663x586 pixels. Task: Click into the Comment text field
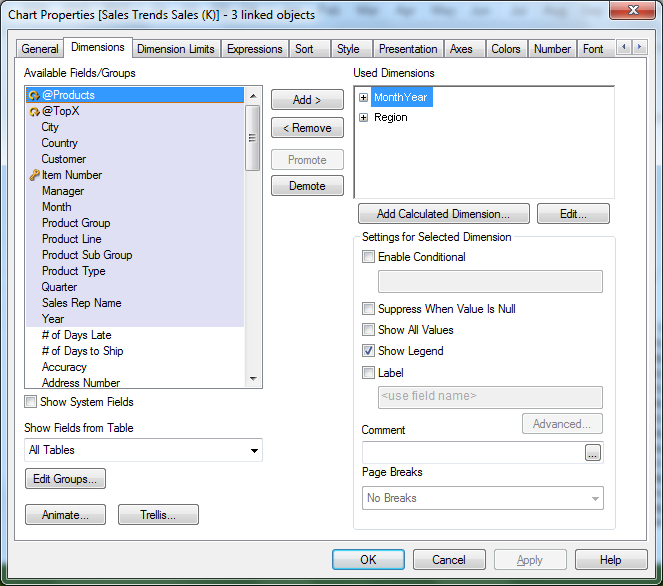click(473, 453)
